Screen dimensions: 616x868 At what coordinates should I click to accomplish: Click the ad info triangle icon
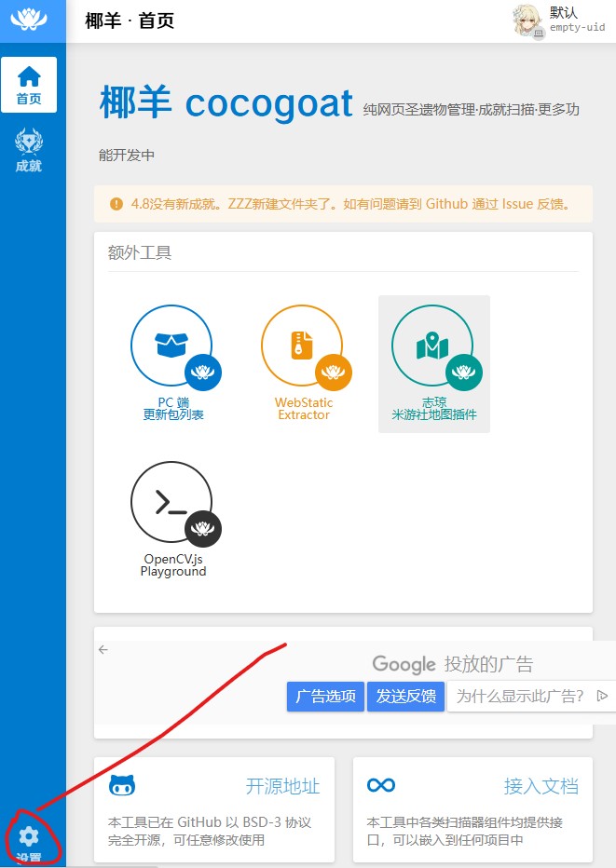pos(602,696)
